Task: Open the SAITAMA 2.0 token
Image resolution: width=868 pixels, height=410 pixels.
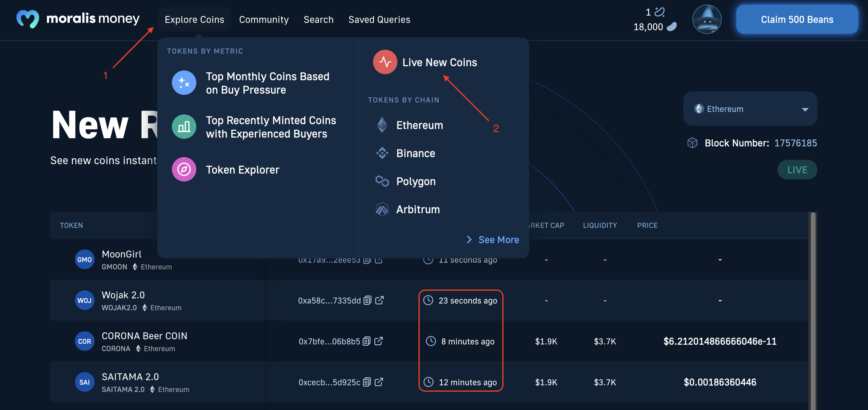Action: click(x=130, y=377)
